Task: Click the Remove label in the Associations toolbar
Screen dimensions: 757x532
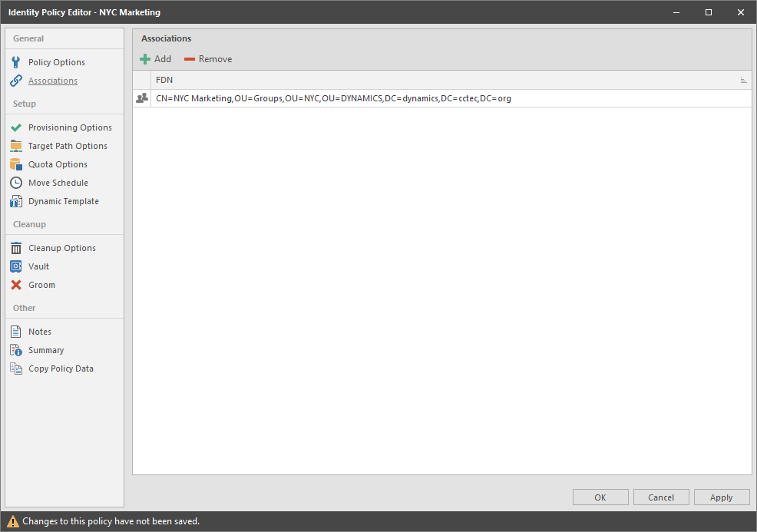Action: click(x=215, y=59)
